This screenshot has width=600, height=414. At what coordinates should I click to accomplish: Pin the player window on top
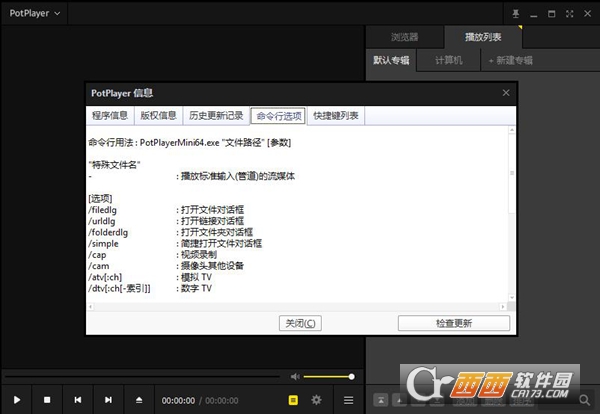coord(516,14)
